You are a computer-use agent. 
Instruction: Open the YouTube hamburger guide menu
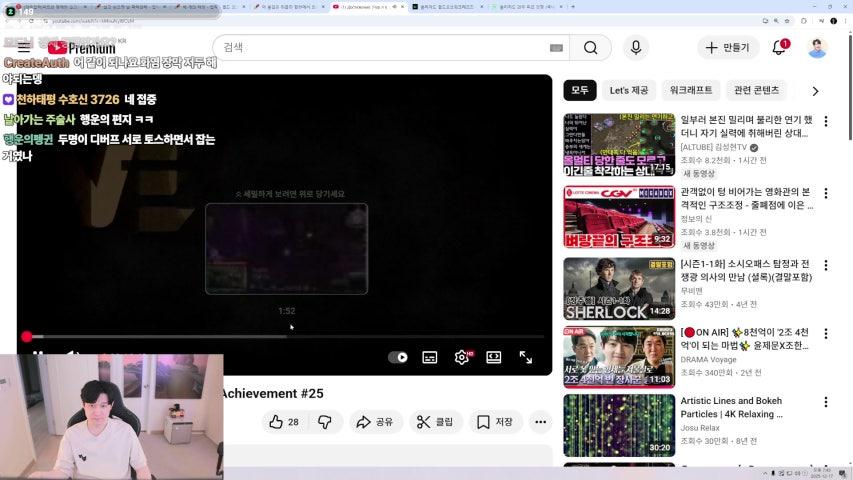[23, 47]
